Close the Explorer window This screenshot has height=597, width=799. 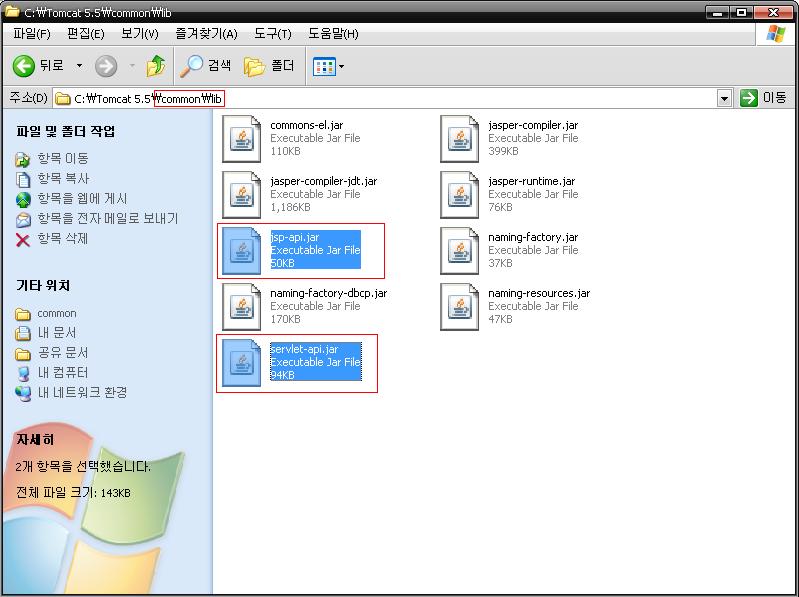773,12
